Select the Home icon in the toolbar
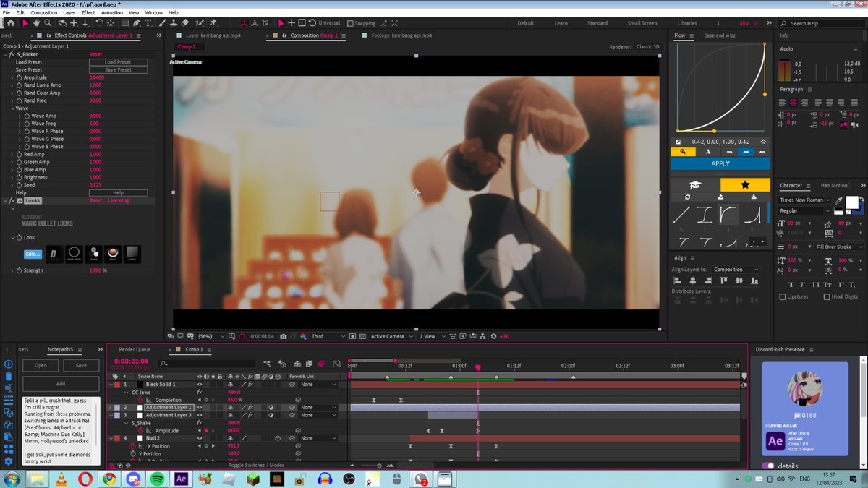The height and width of the screenshot is (488, 868). (10, 23)
